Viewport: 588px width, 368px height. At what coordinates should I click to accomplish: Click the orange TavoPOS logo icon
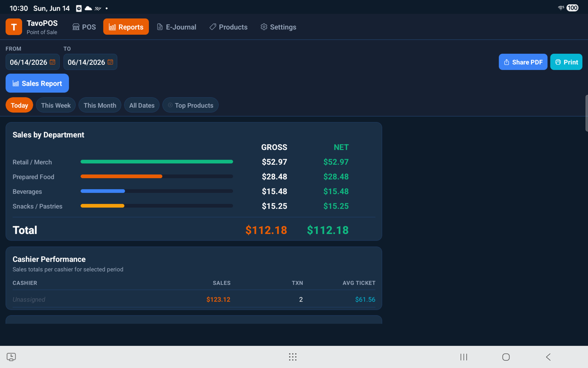pos(14,27)
